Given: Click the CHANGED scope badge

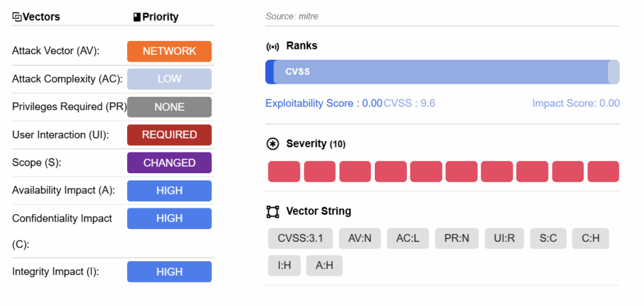Looking at the screenshot, I should click(169, 162).
